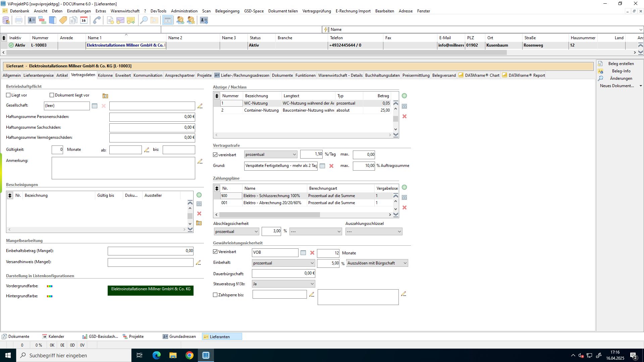Screen dimensions: 644x362
Task: Click the Versandhinweis (Mangel) input field
Action: (x=150, y=262)
